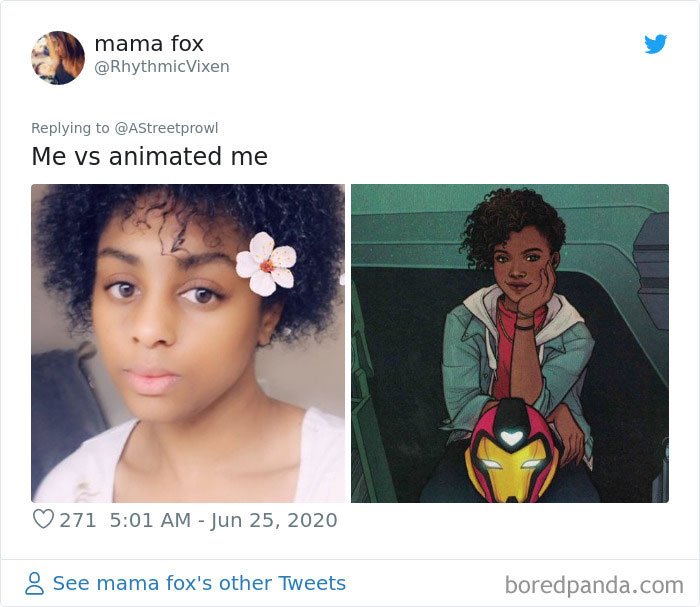Click the "Me vs animated me" tweet text

click(x=149, y=157)
